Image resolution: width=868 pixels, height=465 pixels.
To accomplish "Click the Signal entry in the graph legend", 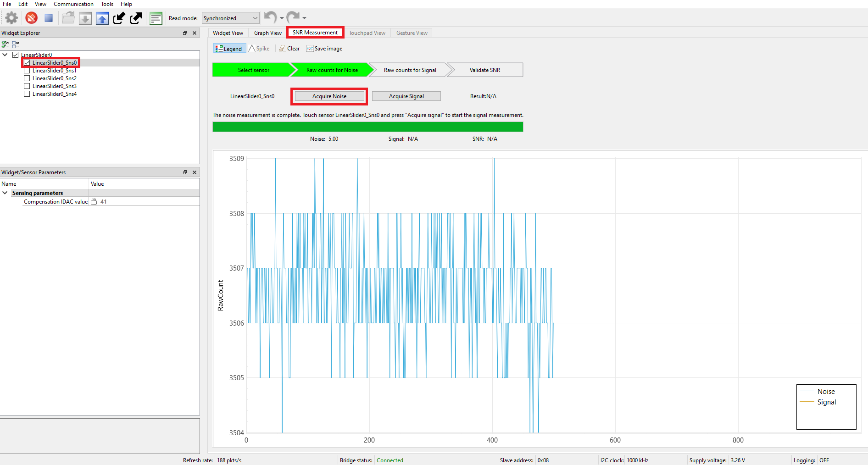I will (x=818, y=402).
